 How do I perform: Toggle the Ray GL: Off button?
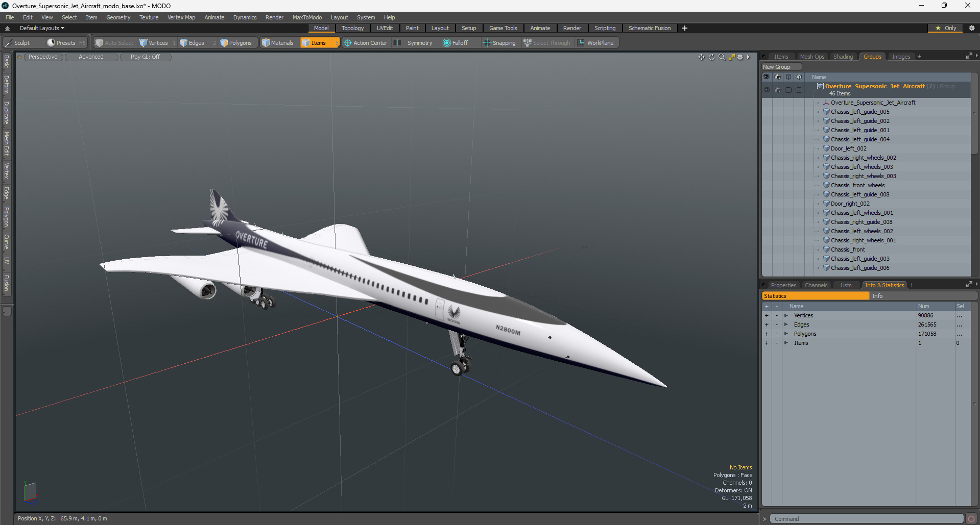pyautogui.click(x=145, y=57)
